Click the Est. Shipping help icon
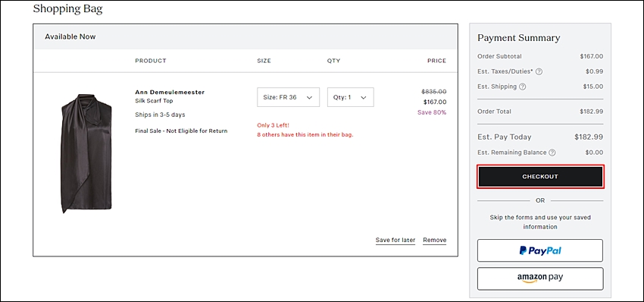This screenshot has height=302, width=644. pyautogui.click(x=523, y=87)
